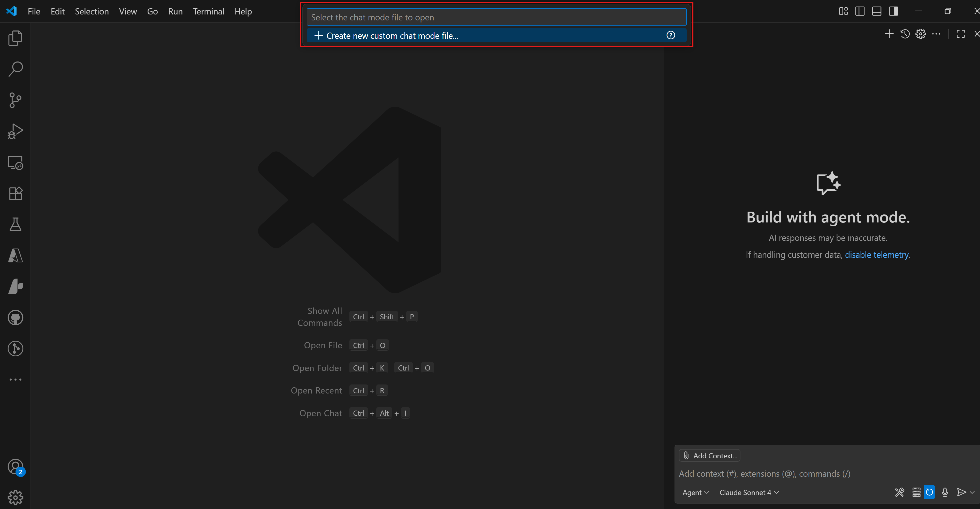Open the Explorer view in activity bar

pos(15,38)
